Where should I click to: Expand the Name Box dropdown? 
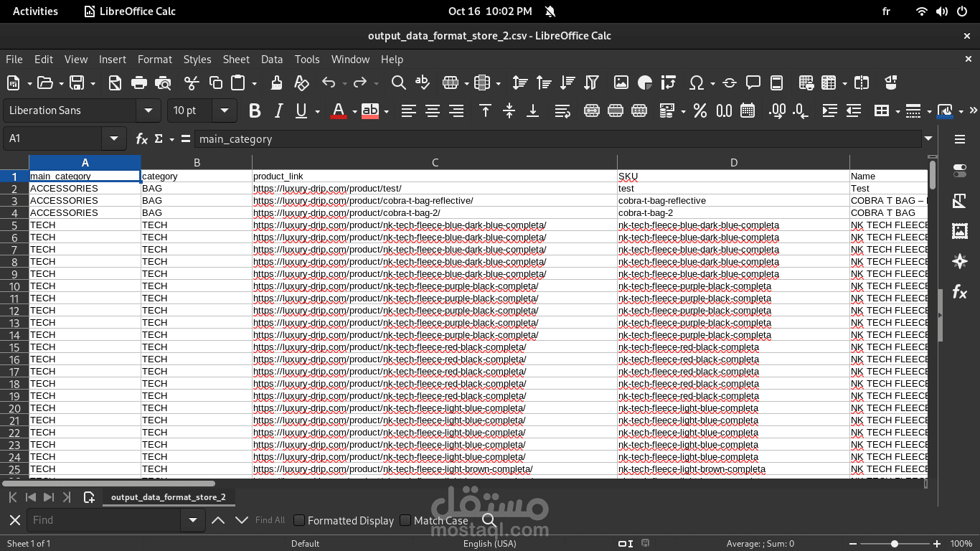[x=113, y=138]
